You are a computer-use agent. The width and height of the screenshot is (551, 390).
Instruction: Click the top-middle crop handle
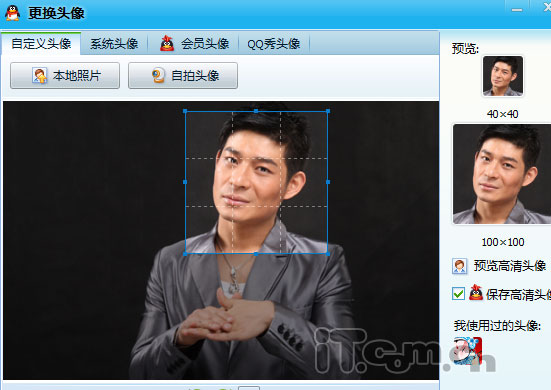point(256,111)
